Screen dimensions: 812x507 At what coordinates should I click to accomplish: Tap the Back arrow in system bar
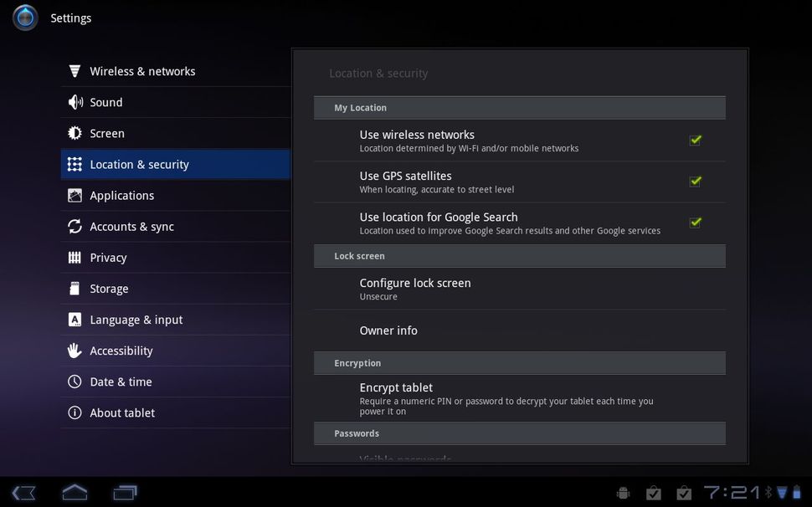[24, 492]
